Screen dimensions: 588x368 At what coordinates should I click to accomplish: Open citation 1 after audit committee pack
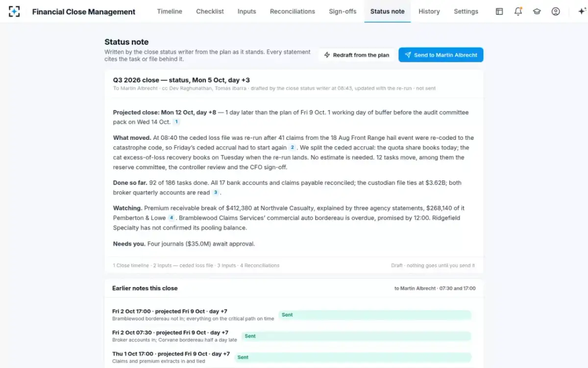(x=176, y=122)
